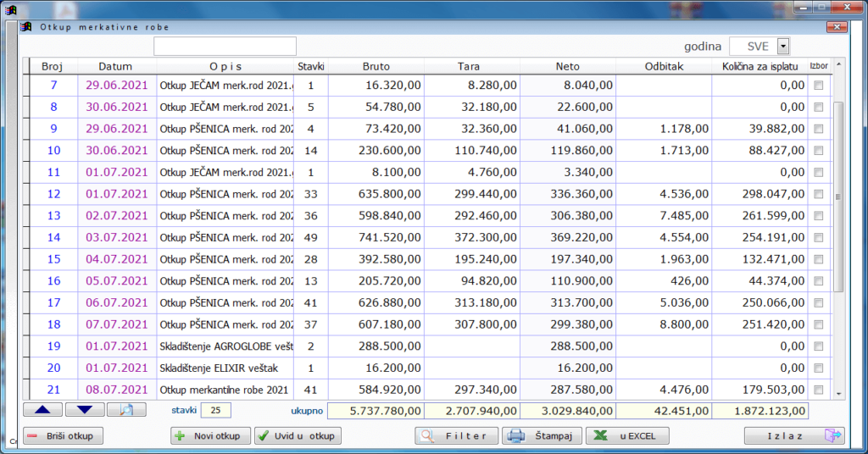
Task: Click the Briši otkup delete button
Action: (63, 435)
